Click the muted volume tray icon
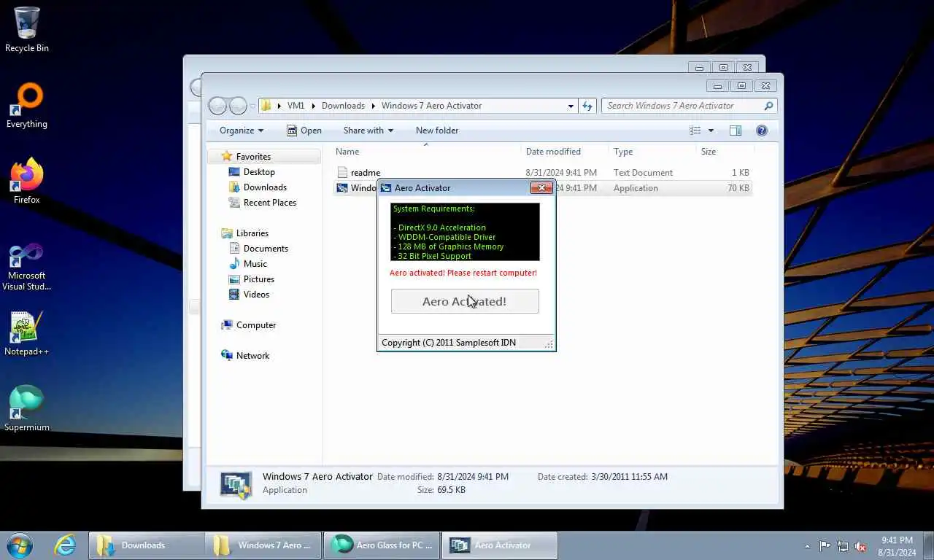Viewport: 934px width, 560px height. pos(860,545)
